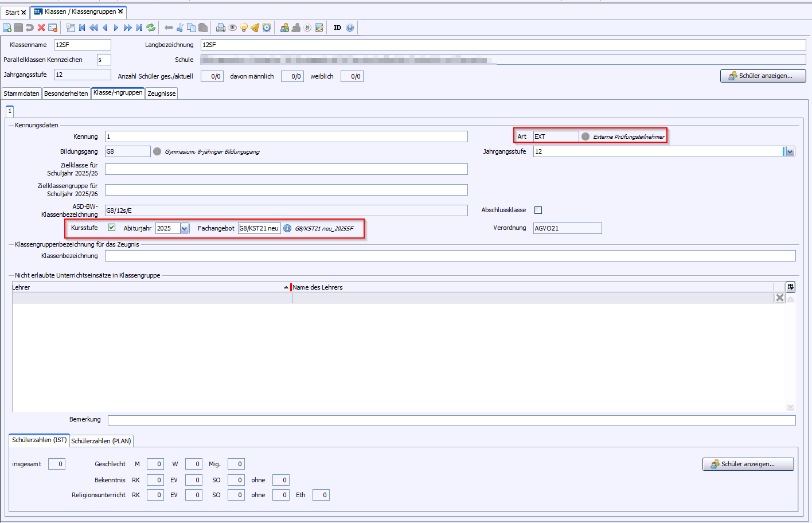Click the scissors cut icon
The height and width of the screenshot is (523, 812).
pyautogui.click(x=179, y=28)
